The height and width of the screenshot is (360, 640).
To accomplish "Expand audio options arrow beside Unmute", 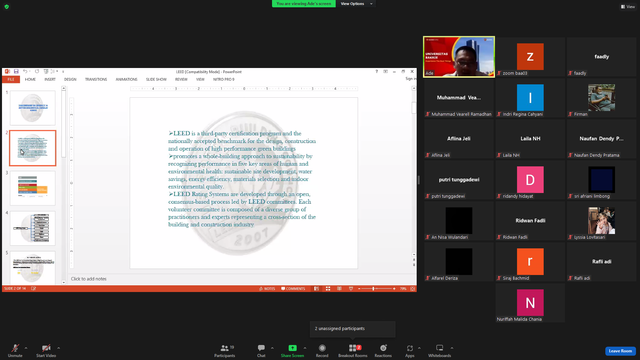I will click(26, 348).
